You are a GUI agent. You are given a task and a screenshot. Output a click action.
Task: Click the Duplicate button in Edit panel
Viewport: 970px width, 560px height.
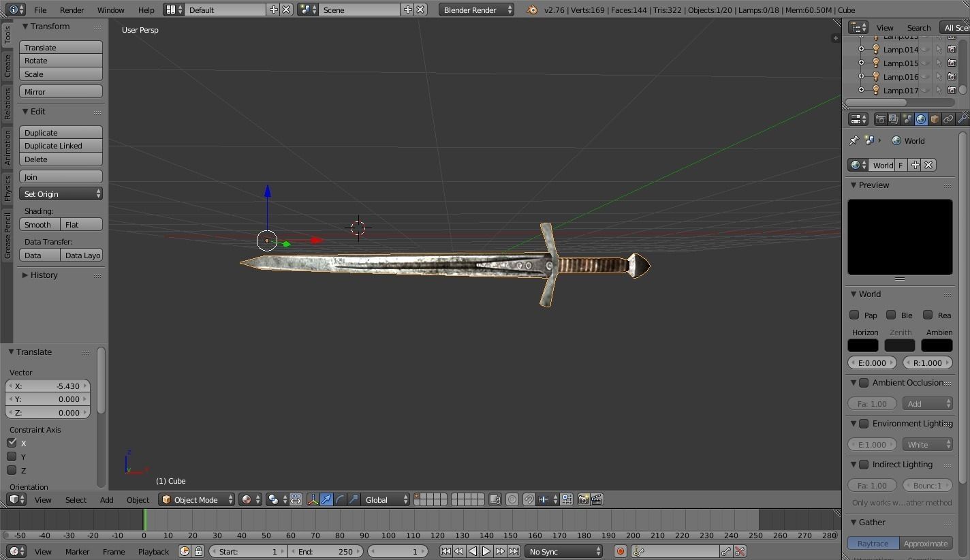click(x=61, y=132)
